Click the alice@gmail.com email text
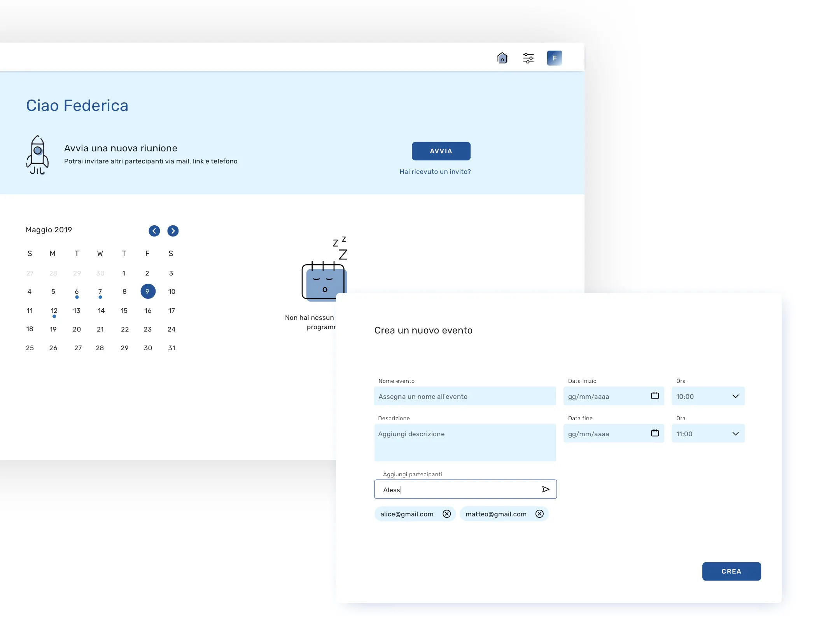Image resolution: width=840 pixels, height=637 pixels. [x=407, y=514]
